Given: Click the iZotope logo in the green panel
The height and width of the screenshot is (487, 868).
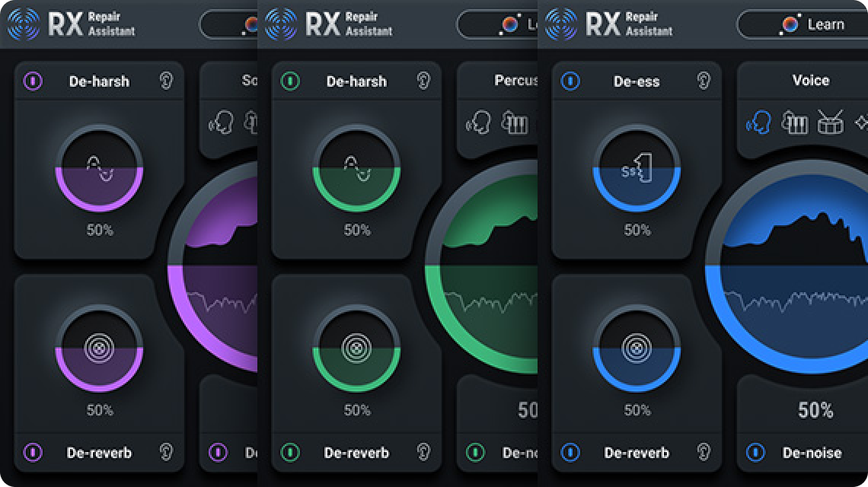Looking at the screenshot, I should [x=281, y=24].
